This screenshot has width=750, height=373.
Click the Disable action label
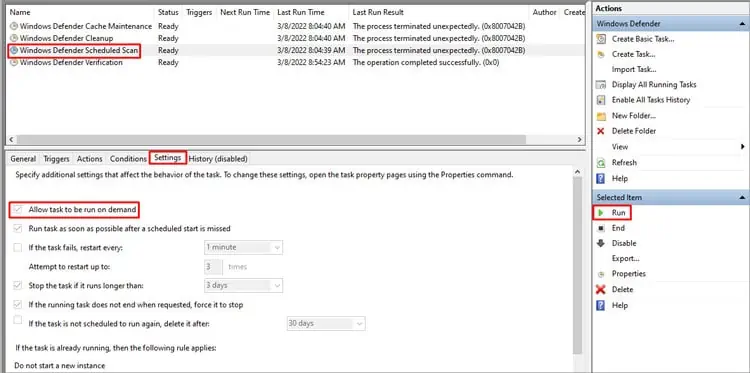click(624, 243)
